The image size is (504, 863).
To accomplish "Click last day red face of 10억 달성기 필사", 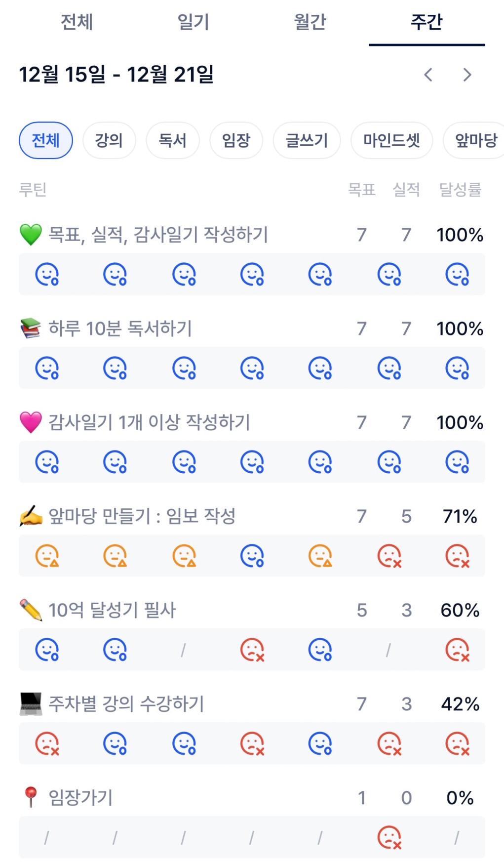I will (458, 650).
